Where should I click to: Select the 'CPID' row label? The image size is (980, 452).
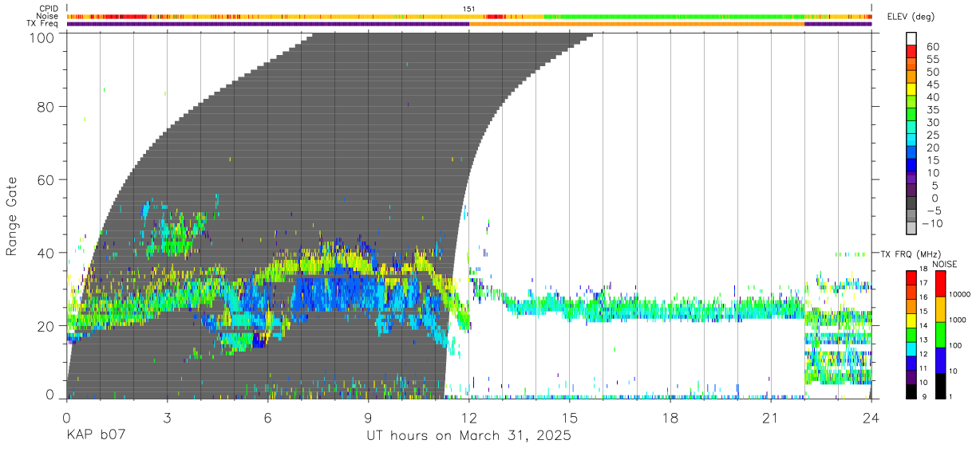50,8
